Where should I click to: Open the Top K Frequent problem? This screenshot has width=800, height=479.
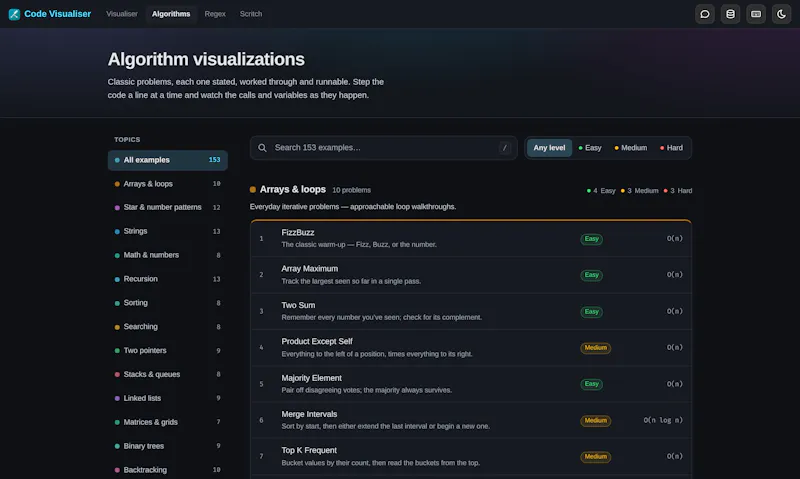(471, 456)
